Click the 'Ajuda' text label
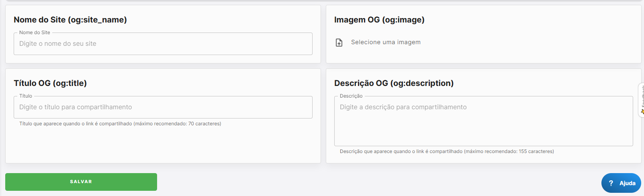This screenshot has height=196, width=644. tap(627, 183)
